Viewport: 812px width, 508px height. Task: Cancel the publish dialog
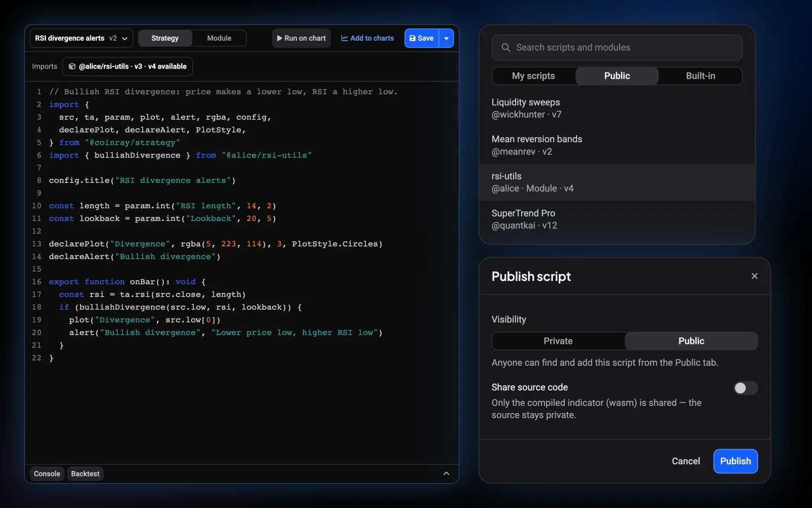coord(686,461)
